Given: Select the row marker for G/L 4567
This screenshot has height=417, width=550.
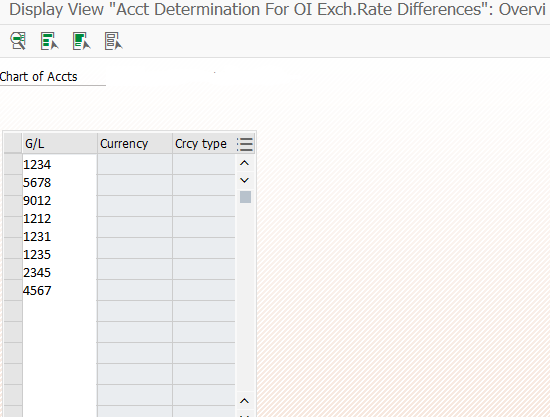Looking at the screenshot, I should tap(13, 290).
